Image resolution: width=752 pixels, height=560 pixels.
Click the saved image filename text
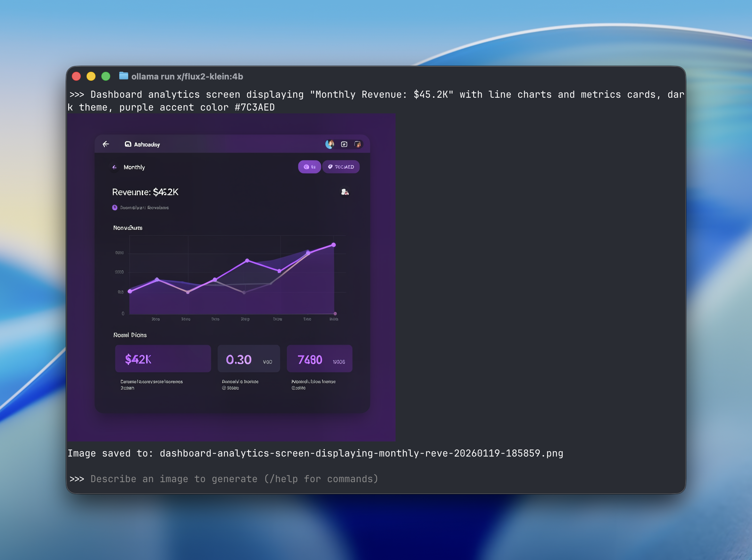point(361,453)
